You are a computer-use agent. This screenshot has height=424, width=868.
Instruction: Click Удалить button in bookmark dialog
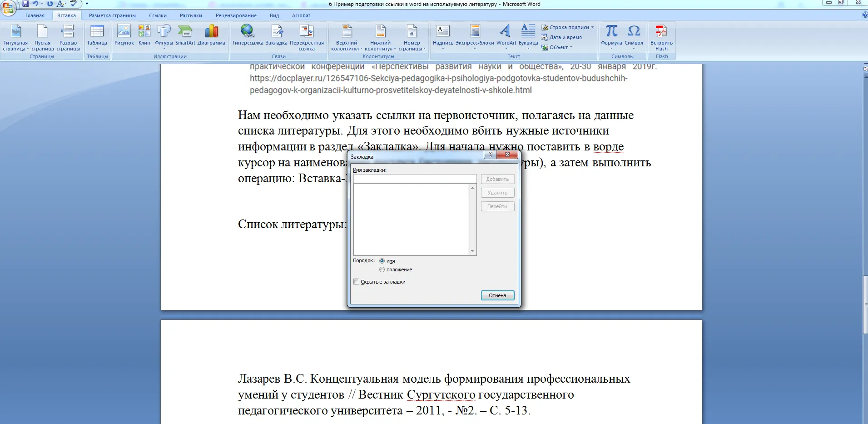point(497,193)
